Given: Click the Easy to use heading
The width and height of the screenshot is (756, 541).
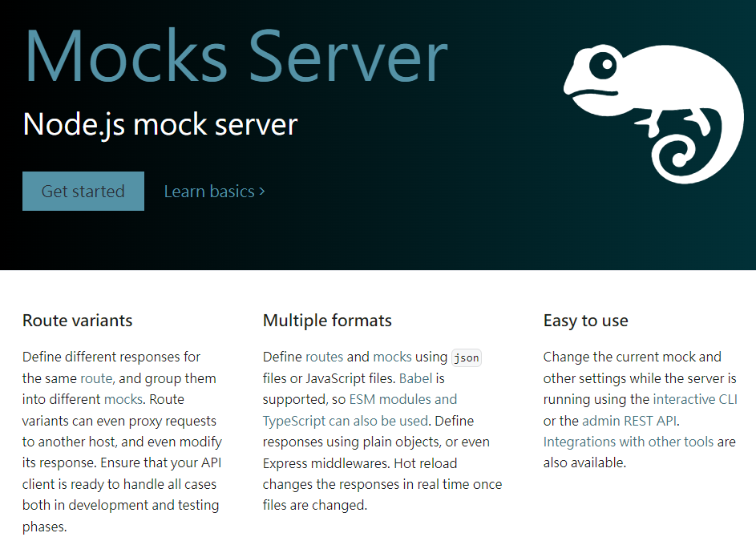Looking at the screenshot, I should (x=585, y=321).
